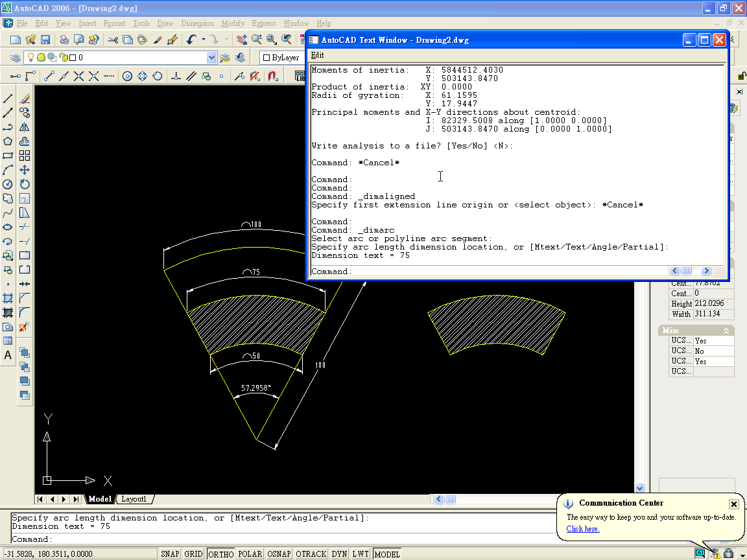Viewport: 747px width, 560px height.
Task: Toggle POLAR tracking in status bar
Action: [x=250, y=554]
